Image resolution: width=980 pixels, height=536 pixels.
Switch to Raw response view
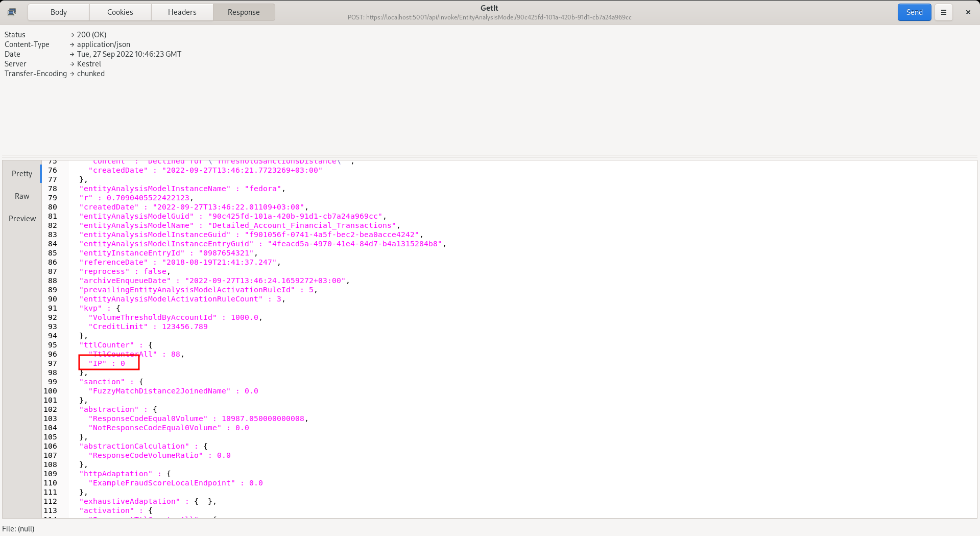point(22,196)
